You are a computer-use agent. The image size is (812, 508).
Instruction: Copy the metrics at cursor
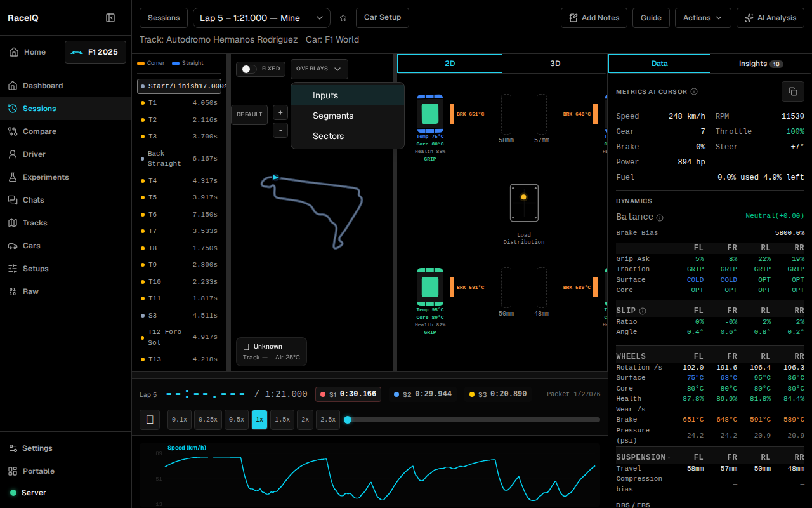(793, 91)
